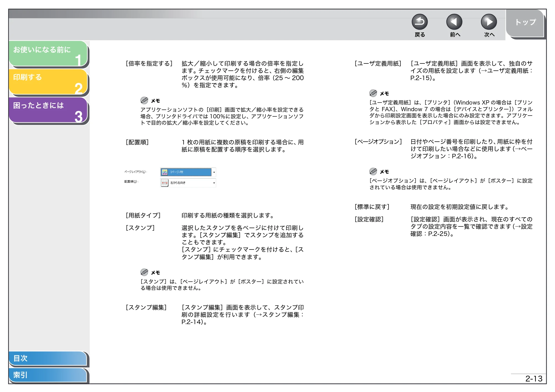Advance with the 次へ arrow icon
555x392 pixels.
(x=489, y=22)
